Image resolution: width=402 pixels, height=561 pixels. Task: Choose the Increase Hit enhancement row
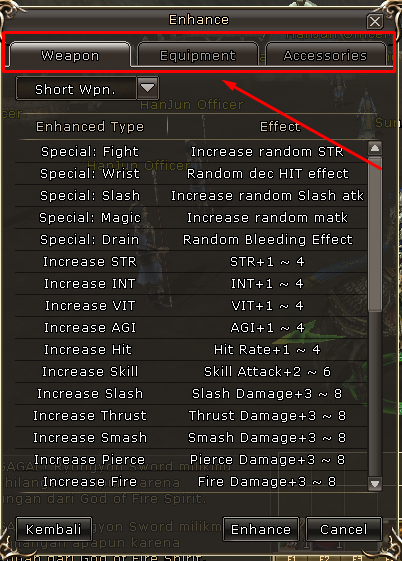click(x=191, y=350)
